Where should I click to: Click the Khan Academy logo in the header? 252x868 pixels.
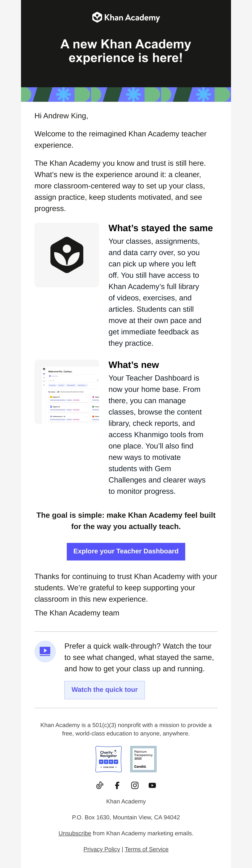point(126,17)
